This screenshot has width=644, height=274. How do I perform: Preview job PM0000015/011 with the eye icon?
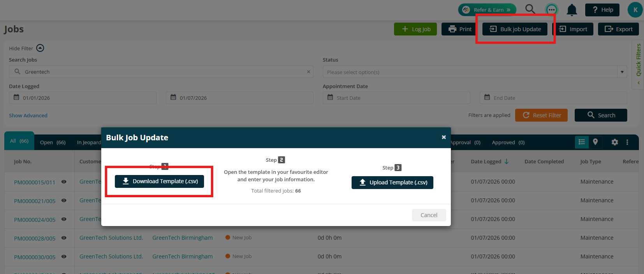tap(64, 182)
